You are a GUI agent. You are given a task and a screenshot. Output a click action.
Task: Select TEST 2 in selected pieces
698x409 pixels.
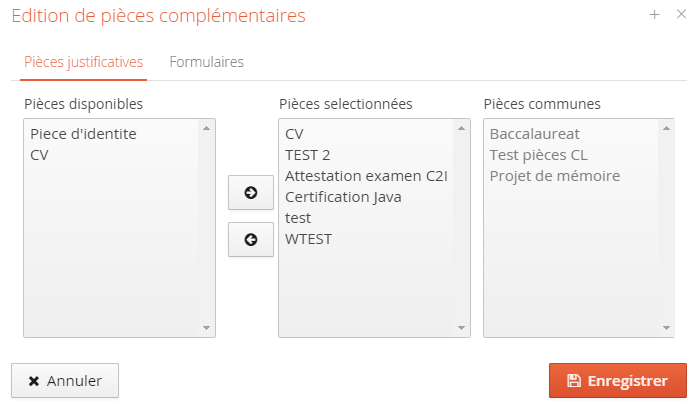307,155
